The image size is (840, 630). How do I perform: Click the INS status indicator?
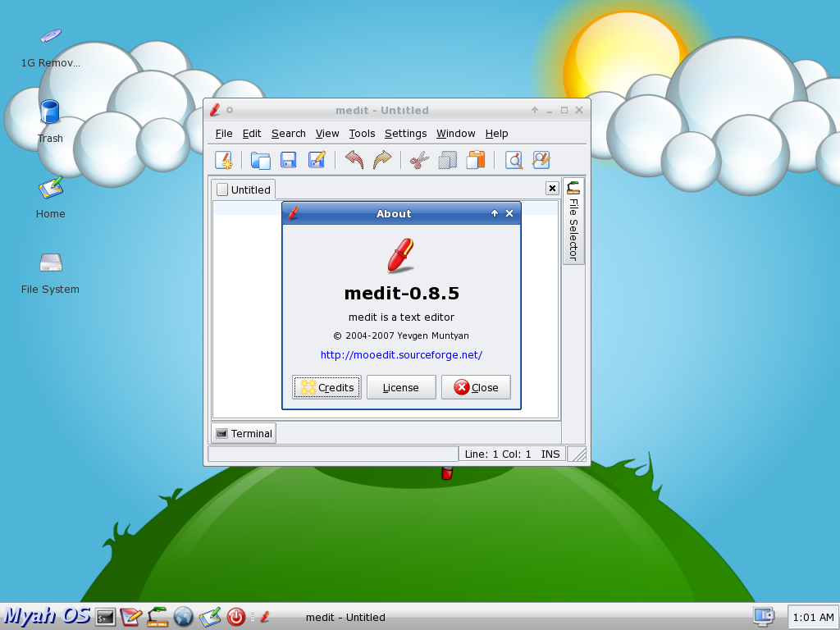tap(550, 454)
